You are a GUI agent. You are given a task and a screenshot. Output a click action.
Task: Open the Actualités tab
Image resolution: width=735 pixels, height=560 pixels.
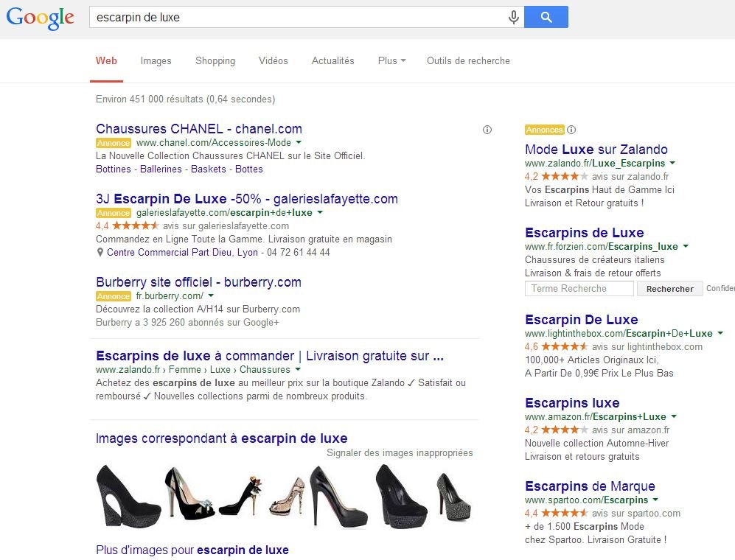pos(332,60)
